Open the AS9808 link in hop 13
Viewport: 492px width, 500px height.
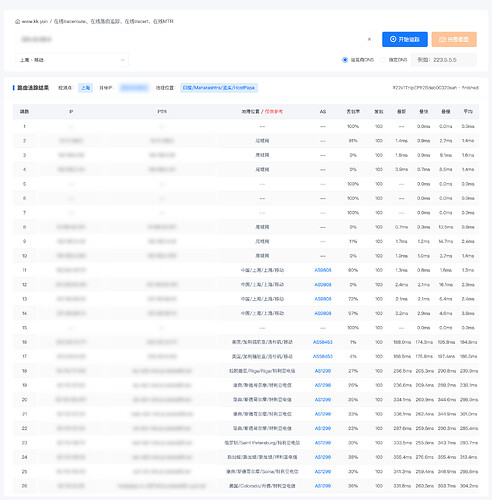pyautogui.click(x=323, y=299)
